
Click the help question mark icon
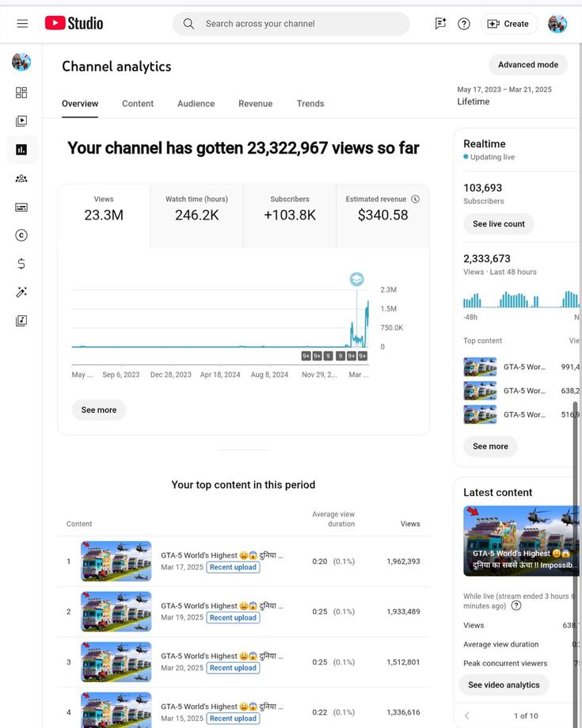point(464,24)
